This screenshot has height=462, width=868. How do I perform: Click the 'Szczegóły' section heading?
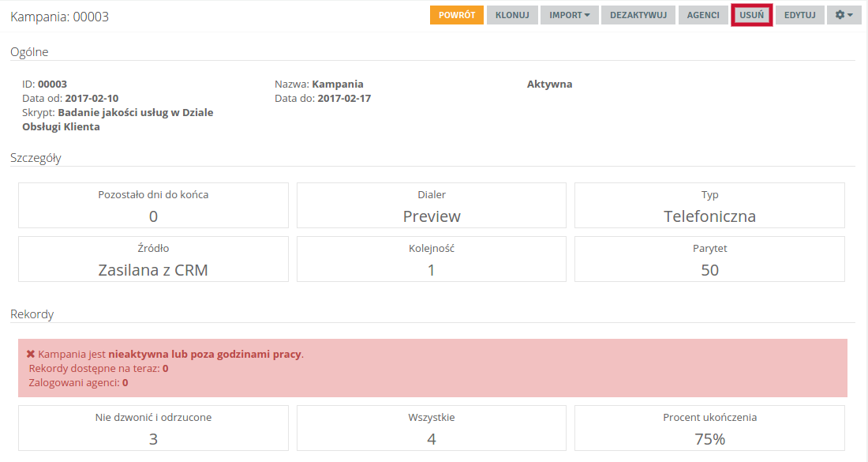point(36,158)
